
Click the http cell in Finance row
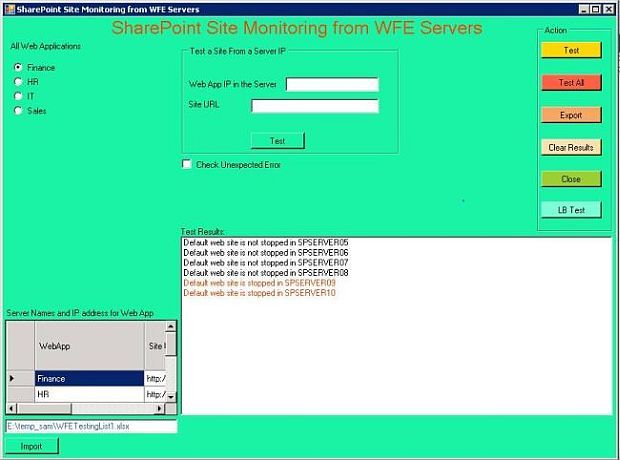tap(155, 379)
